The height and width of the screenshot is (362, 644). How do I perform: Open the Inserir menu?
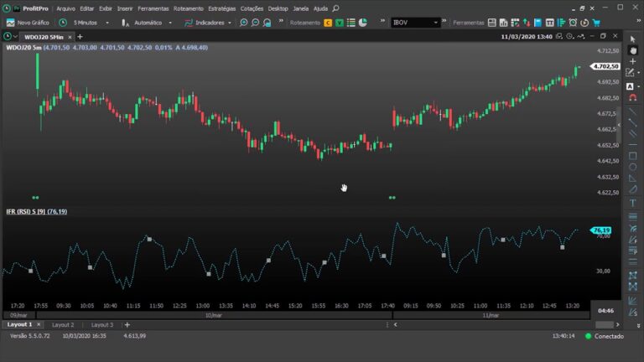pyautogui.click(x=125, y=8)
